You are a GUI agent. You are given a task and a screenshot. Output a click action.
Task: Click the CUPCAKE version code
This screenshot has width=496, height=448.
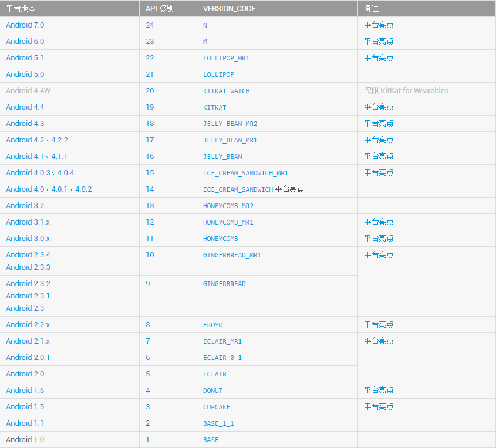point(217,407)
